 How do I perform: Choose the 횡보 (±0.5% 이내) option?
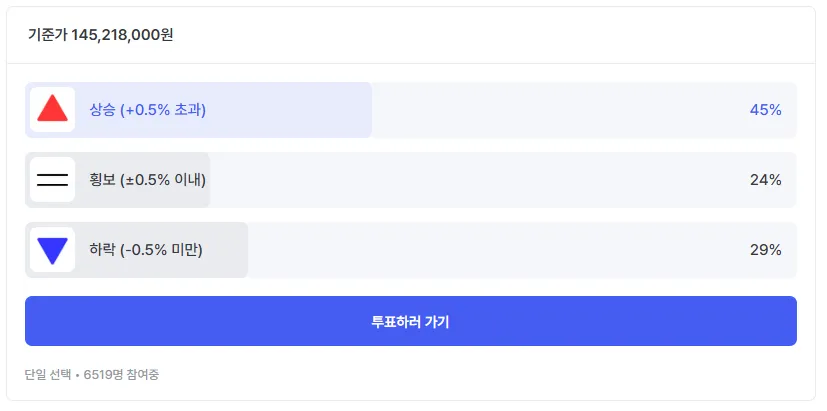point(148,180)
